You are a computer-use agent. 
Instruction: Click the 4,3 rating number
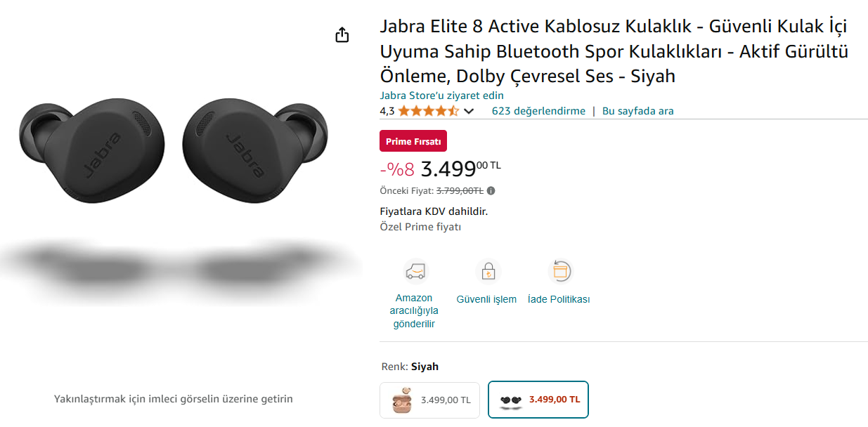[x=387, y=111]
